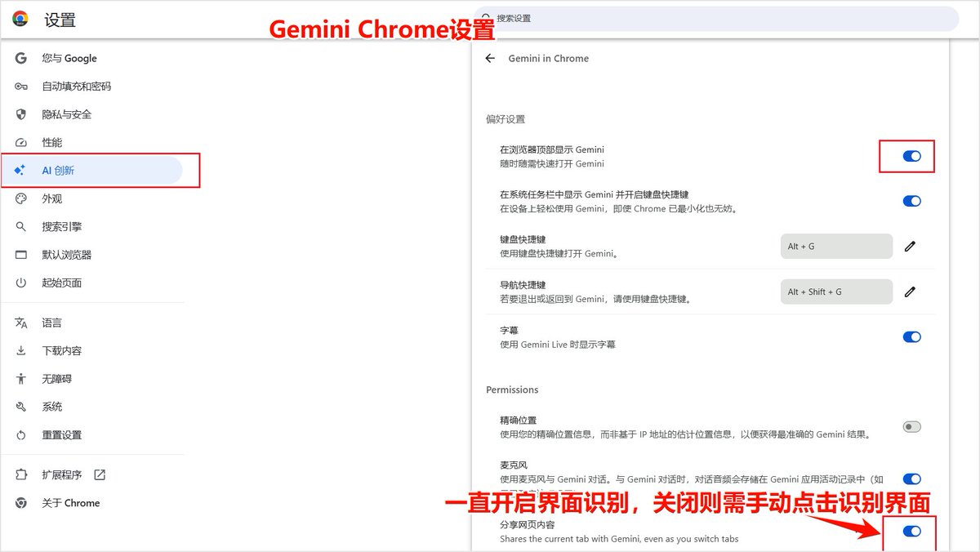Click the Alt + G shortcut field

836,246
